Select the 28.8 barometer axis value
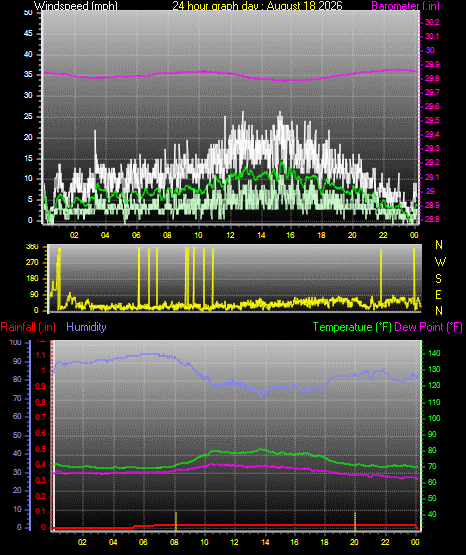The width and height of the screenshot is (466, 555). coord(432,219)
